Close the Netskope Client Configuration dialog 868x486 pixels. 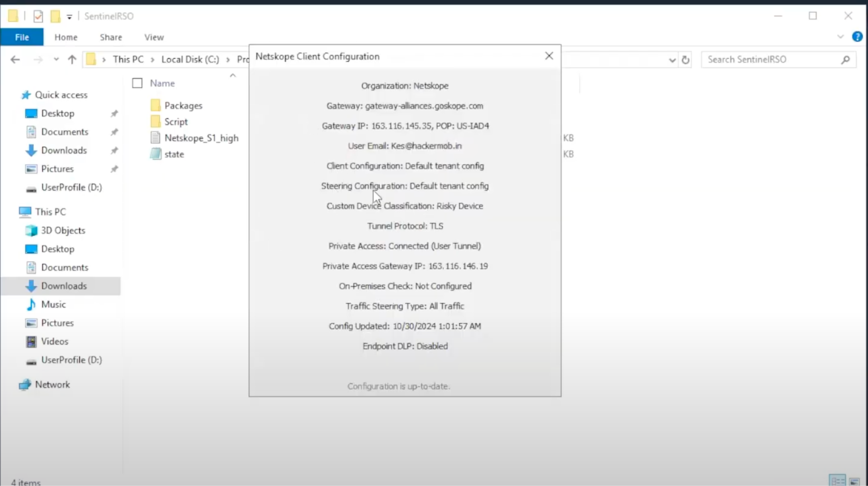[x=549, y=56]
